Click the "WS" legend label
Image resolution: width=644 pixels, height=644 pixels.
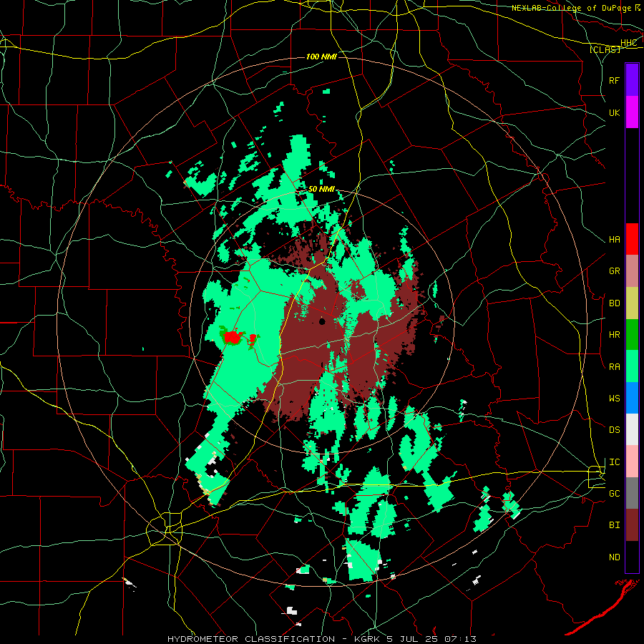point(614,399)
